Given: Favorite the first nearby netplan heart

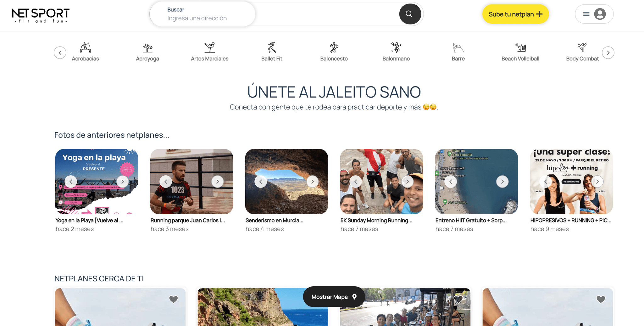Looking at the screenshot, I should point(174,299).
